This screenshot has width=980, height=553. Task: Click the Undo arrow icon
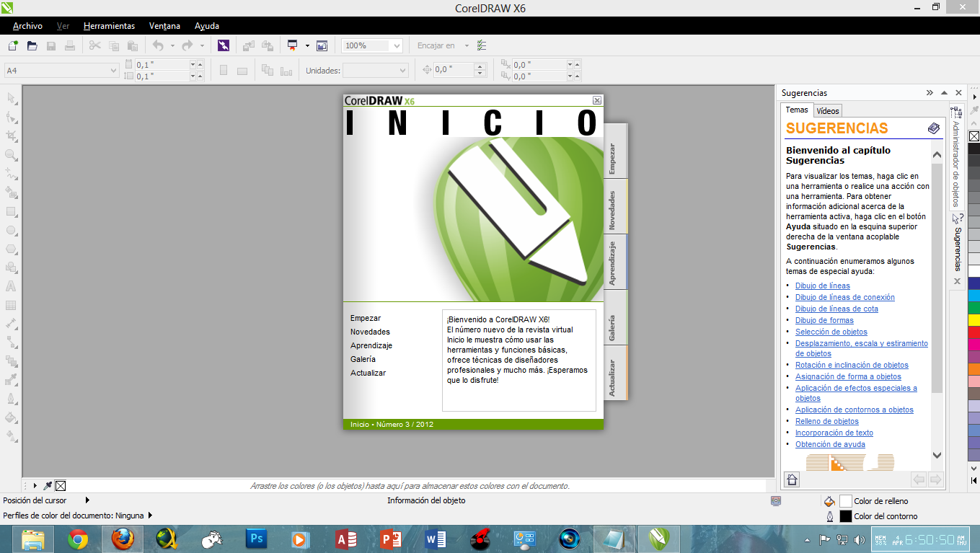point(158,45)
